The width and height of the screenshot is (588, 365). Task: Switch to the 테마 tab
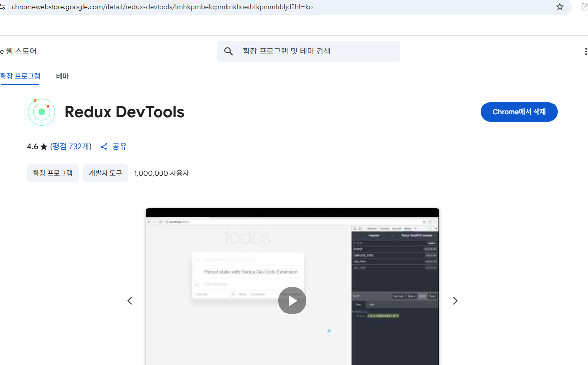pyautogui.click(x=62, y=76)
